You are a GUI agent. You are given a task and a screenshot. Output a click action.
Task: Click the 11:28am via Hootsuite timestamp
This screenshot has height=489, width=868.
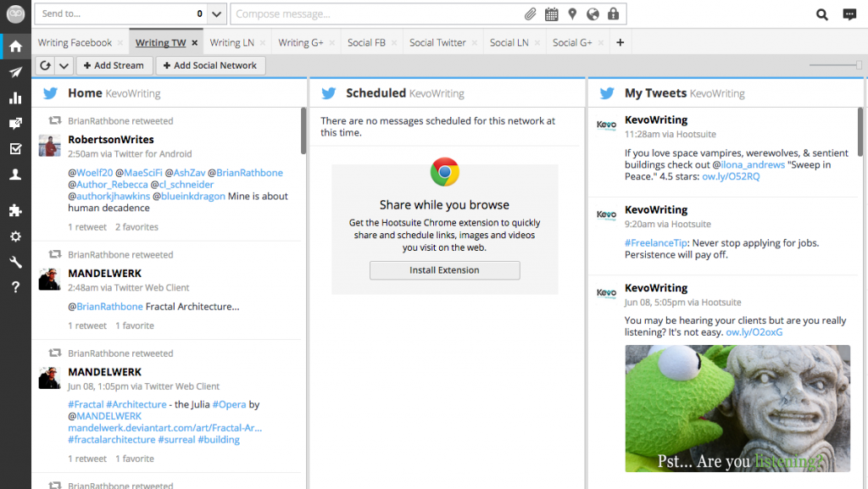pyautogui.click(x=670, y=134)
